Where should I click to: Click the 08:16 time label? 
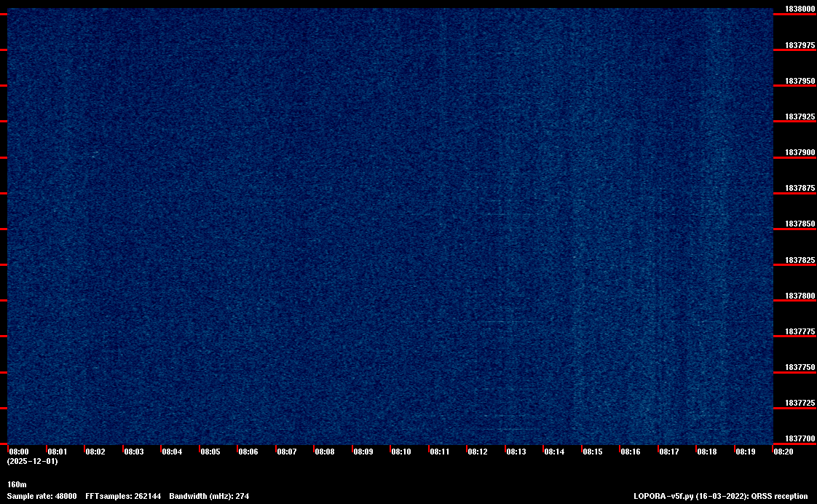tap(631, 452)
